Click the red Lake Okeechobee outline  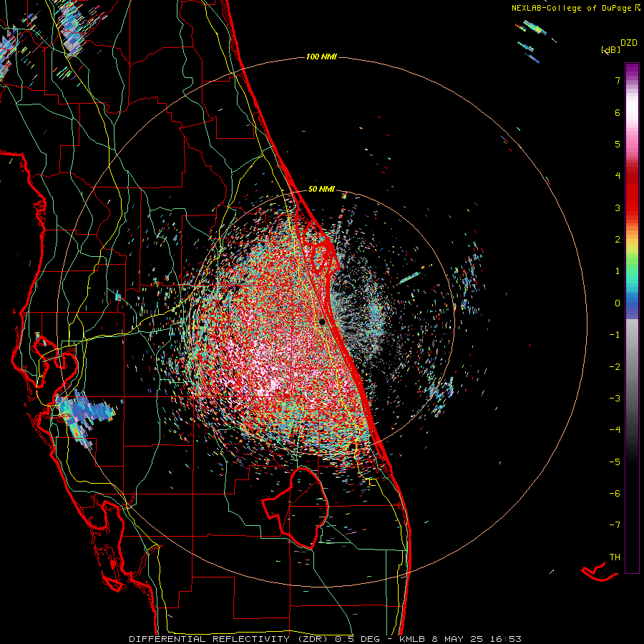(x=296, y=508)
